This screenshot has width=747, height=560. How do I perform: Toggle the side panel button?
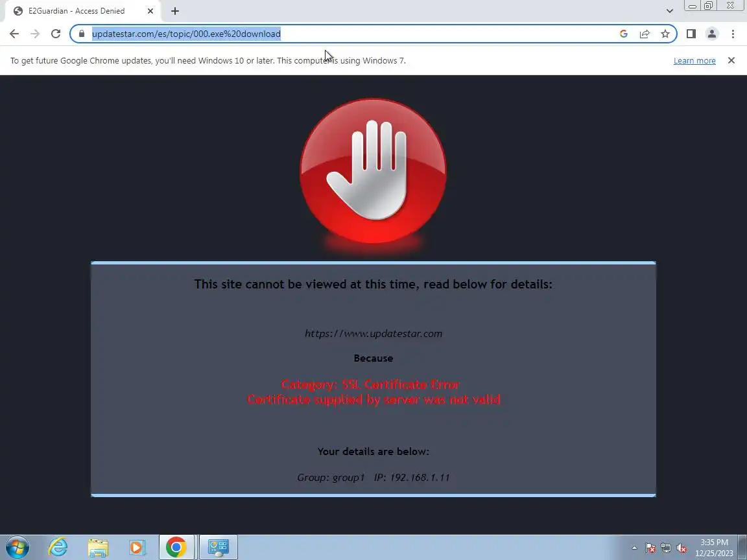click(691, 34)
